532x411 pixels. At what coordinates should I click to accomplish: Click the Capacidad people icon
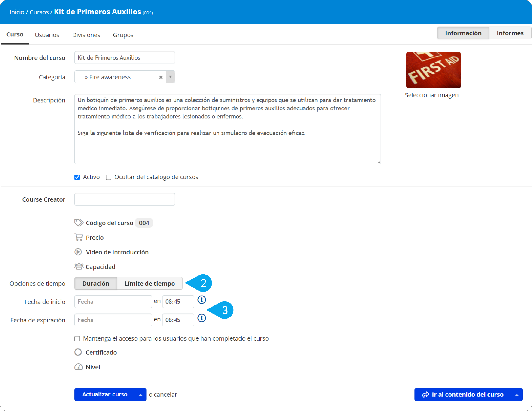(x=79, y=266)
